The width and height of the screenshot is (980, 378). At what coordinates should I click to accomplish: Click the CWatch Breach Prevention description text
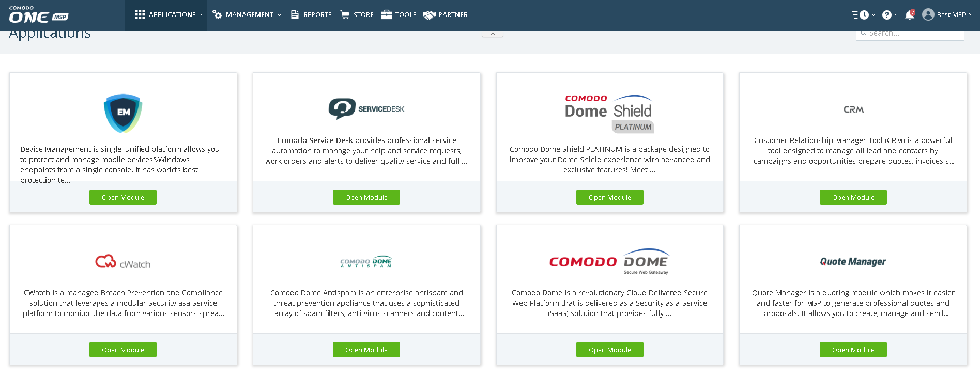click(123, 303)
